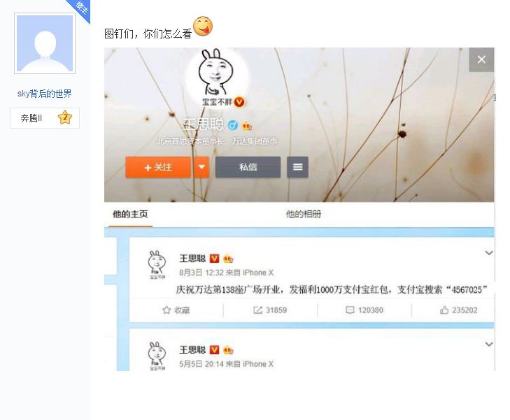Expand the chevron on the 5月5日 post
510x420 pixels.
[489, 344]
